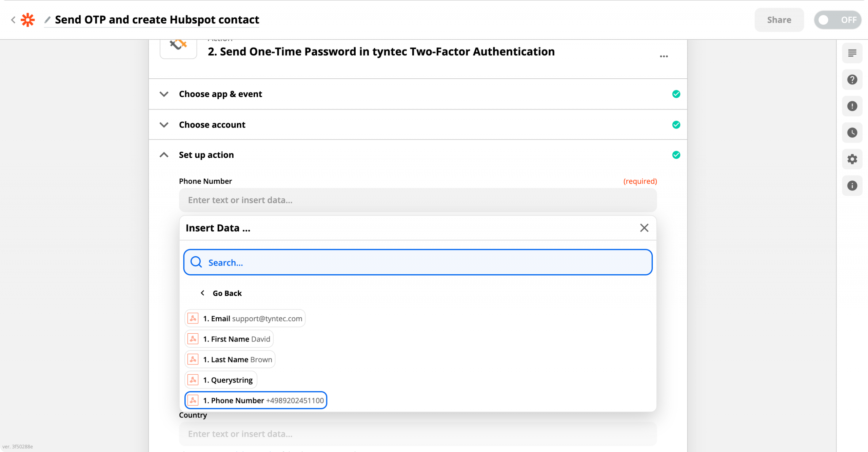Click the green checkmark beside Choose account
The height and width of the screenshot is (452, 868).
[x=676, y=125]
